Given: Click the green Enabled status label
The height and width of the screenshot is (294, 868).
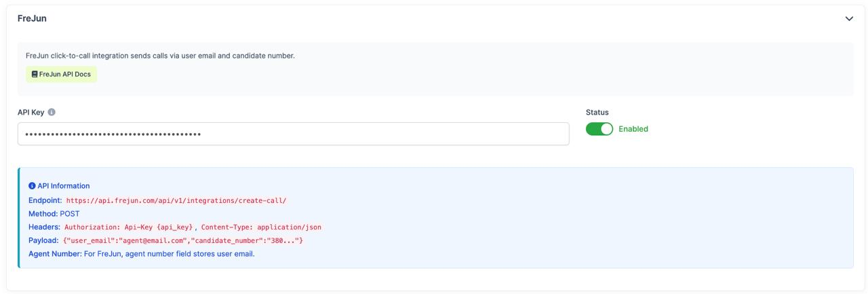Looking at the screenshot, I should click(633, 129).
